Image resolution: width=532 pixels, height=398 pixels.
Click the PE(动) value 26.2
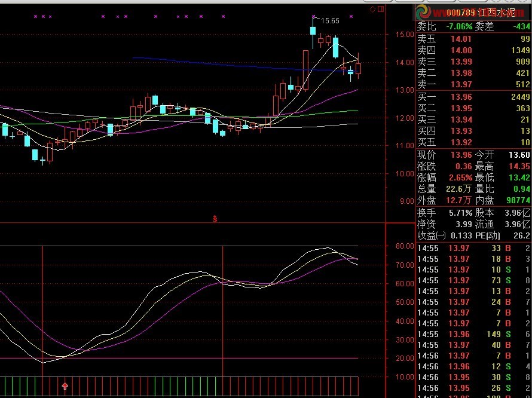[524, 235]
